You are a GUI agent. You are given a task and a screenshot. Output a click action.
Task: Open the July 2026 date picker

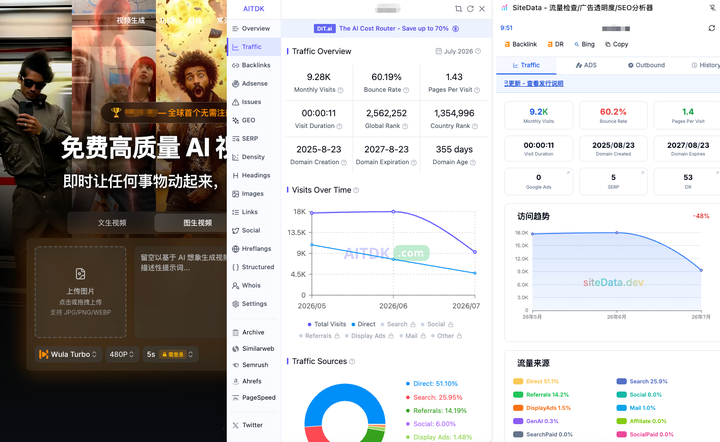point(458,51)
